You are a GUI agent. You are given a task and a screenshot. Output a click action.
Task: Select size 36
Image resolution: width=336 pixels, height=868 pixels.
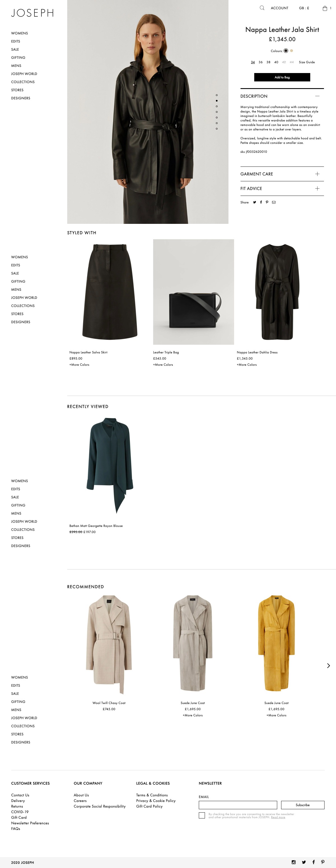coord(260,62)
